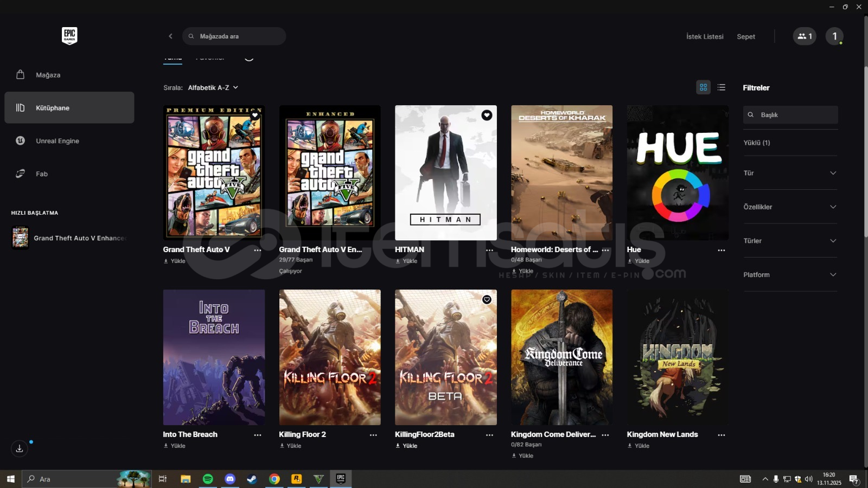The image size is (868, 488).
Task: Open options menu for KillingFloor2Beta
Action: (489, 435)
